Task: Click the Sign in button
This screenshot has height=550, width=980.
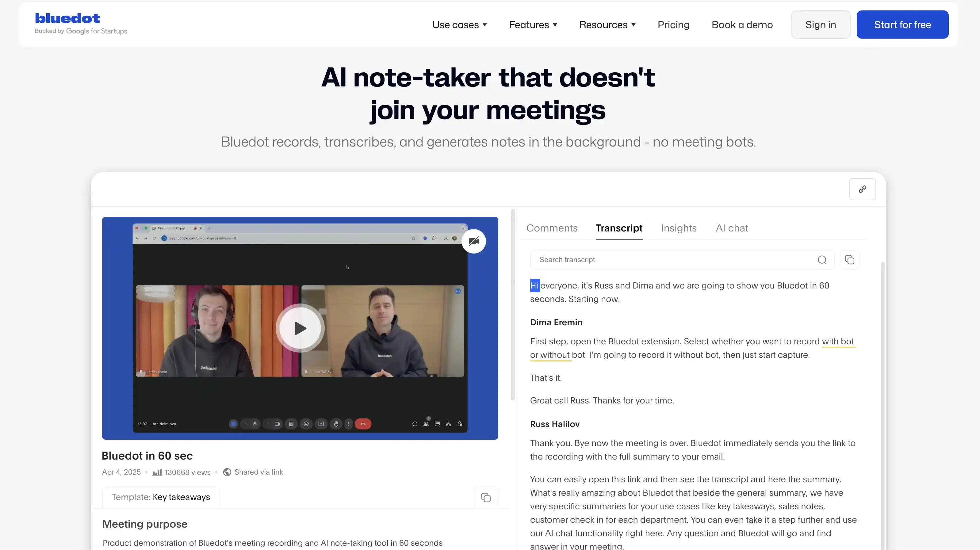Action: [x=821, y=25]
